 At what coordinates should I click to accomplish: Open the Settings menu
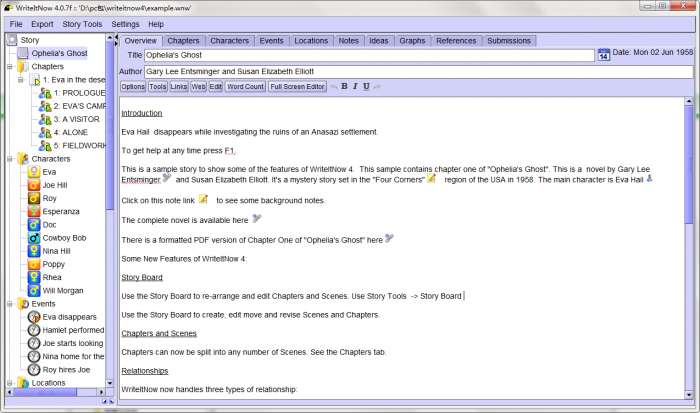[x=125, y=24]
